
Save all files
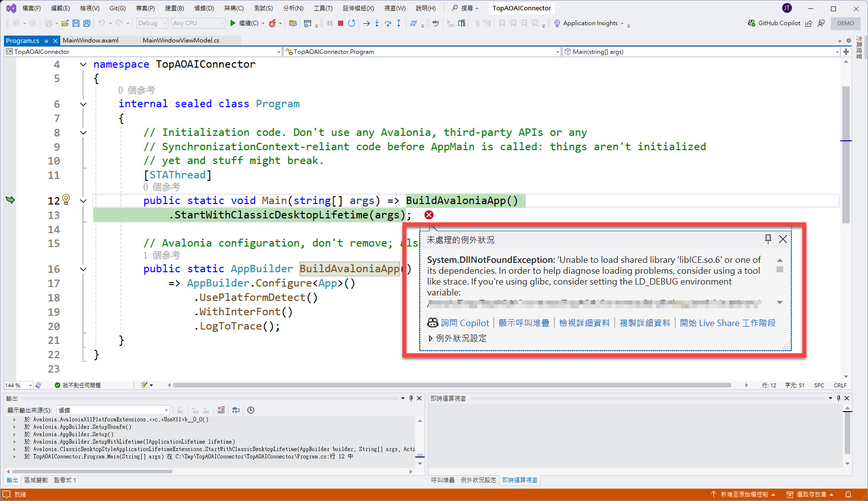[86, 23]
